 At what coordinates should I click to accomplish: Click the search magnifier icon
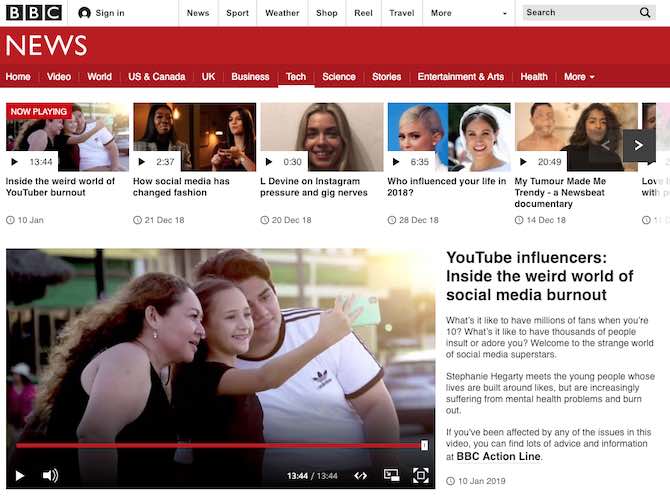[645, 13]
